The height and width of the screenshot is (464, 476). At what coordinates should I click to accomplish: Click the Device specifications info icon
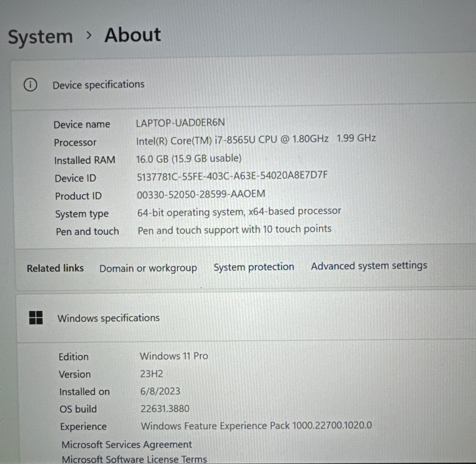click(30, 85)
